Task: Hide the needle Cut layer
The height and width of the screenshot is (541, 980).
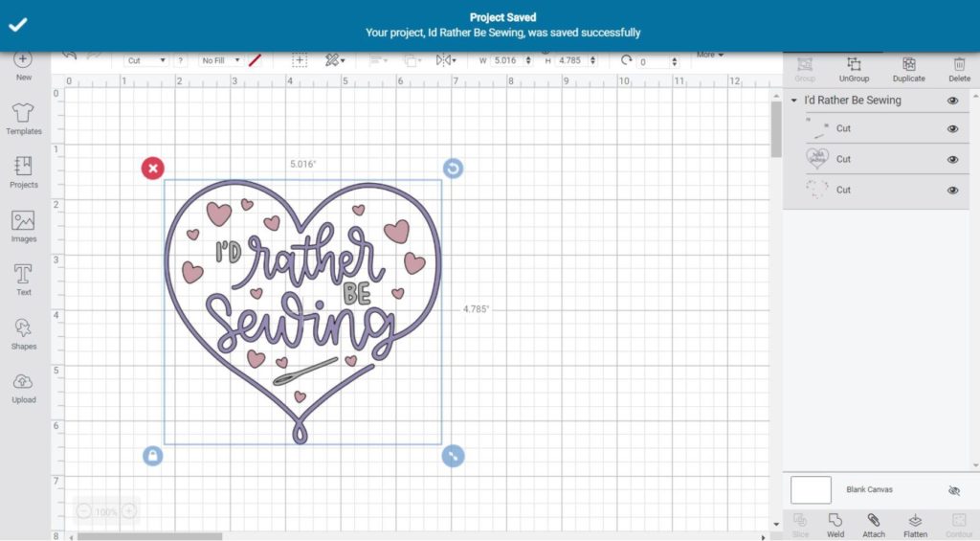Action: 952,129
